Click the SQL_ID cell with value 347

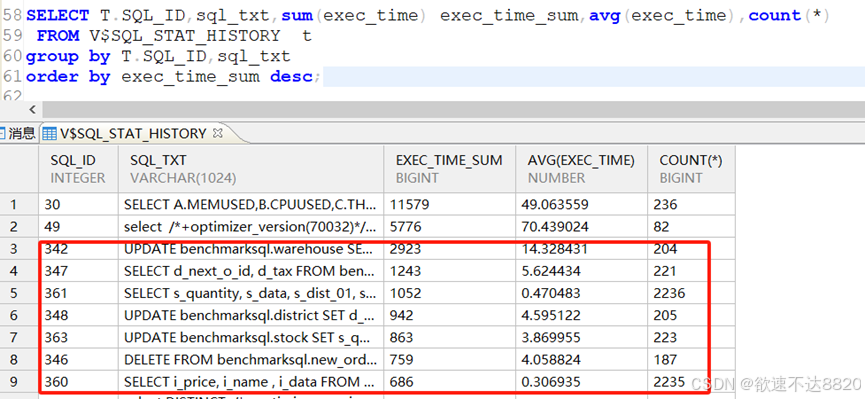click(x=78, y=271)
